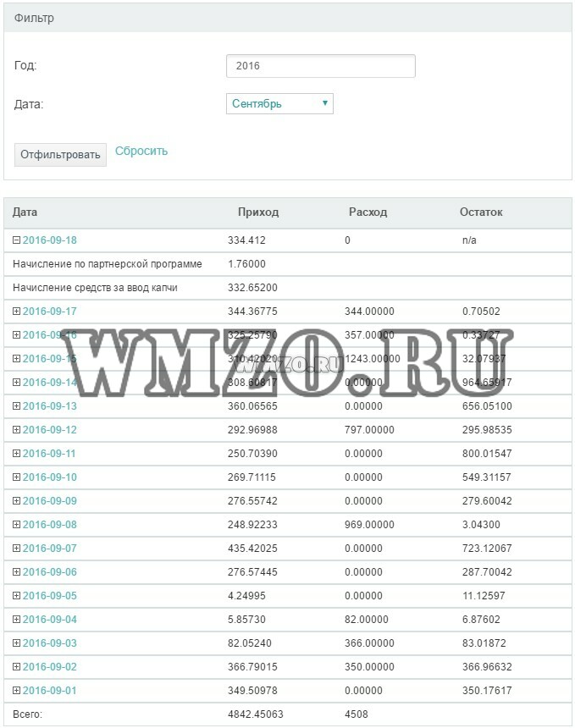Open the 2016-09-12 date link

click(50, 429)
